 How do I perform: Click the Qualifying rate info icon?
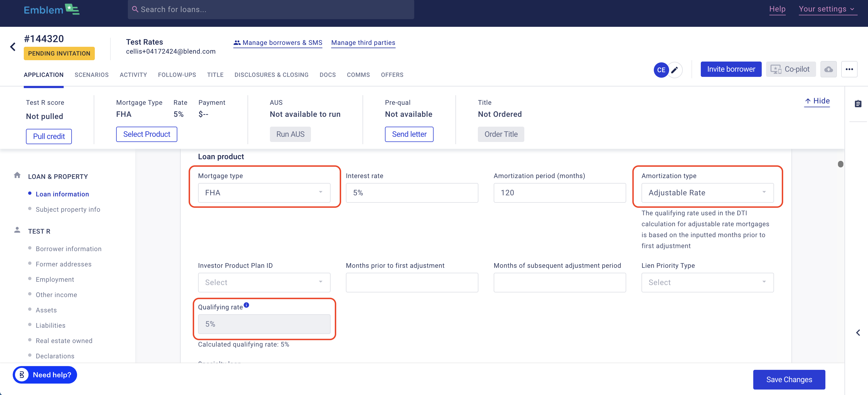pyautogui.click(x=246, y=305)
